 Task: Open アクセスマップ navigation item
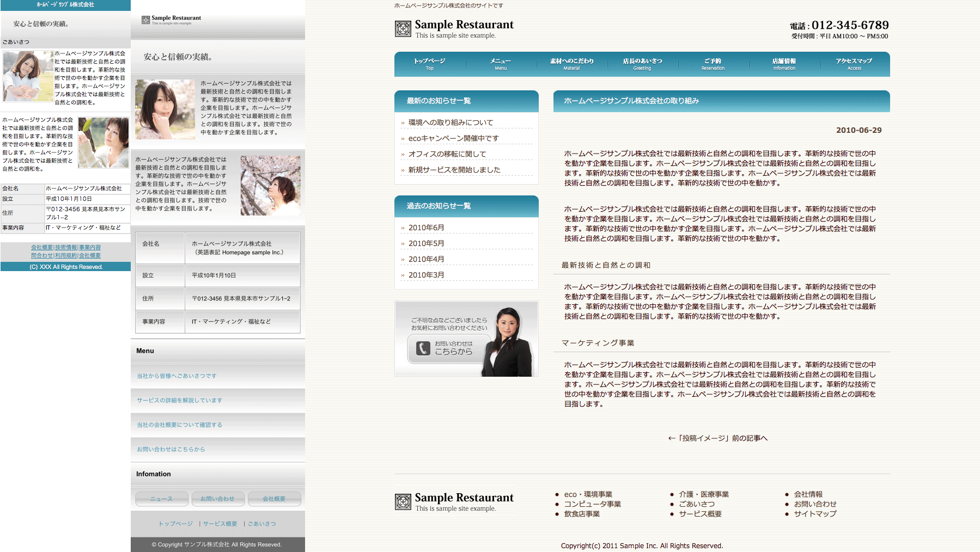pyautogui.click(x=854, y=64)
